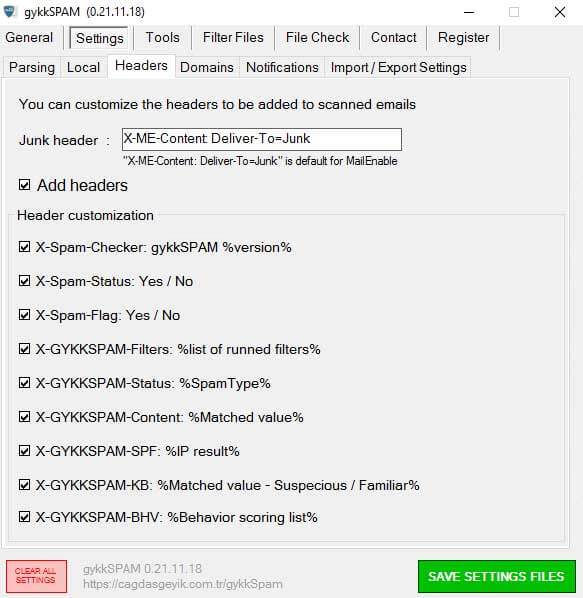Image resolution: width=583 pixels, height=598 pixels.
Task: Select the Contact tab
Action: pos(393,37)
